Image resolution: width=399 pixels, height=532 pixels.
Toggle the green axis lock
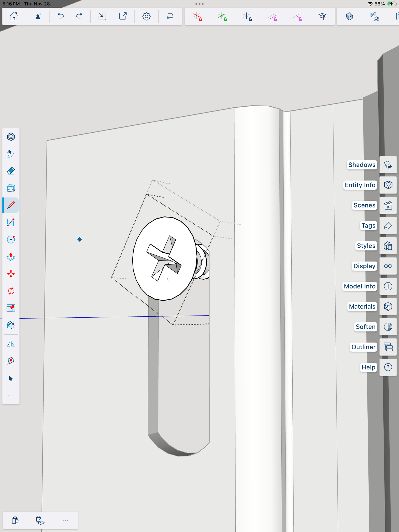click(222, 17)
